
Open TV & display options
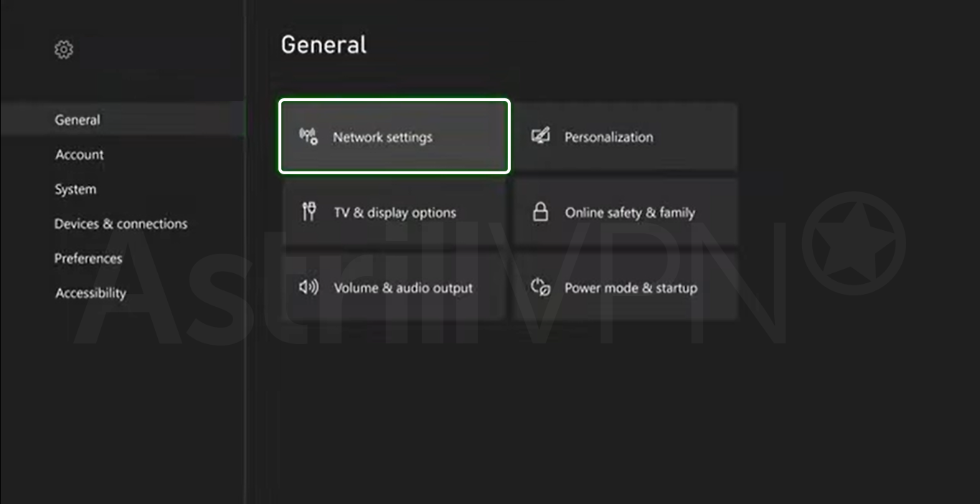coord(394,211)
